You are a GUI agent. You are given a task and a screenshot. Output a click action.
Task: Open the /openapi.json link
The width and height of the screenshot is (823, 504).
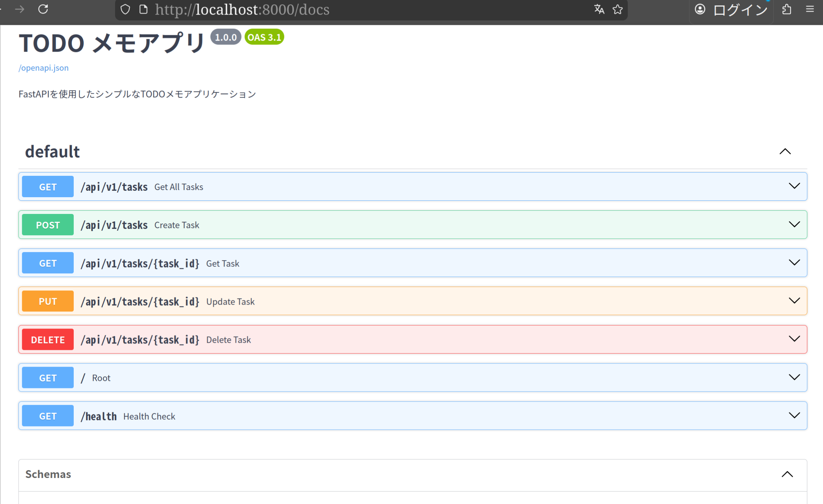[43, 68]
